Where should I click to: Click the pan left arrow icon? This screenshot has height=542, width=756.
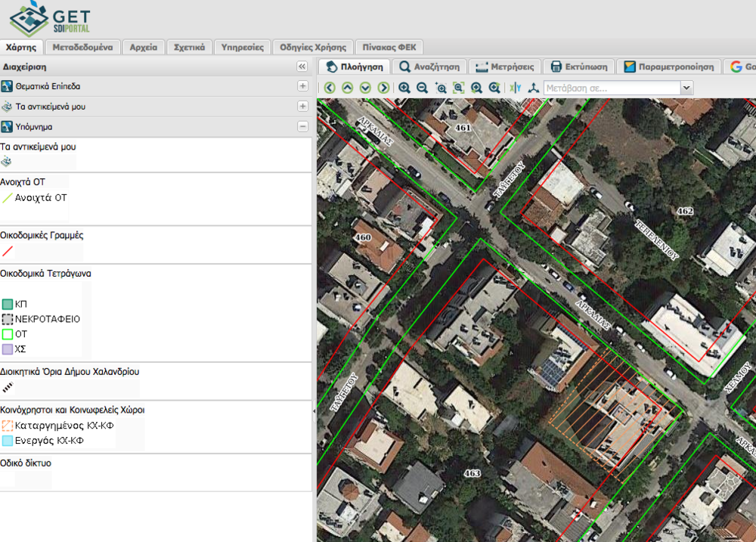[x=330, y=88]
